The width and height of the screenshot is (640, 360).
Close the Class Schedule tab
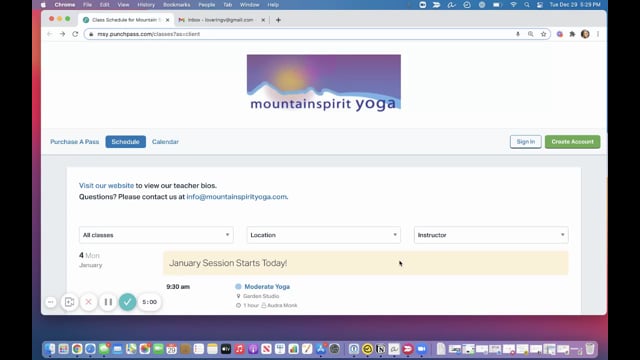(167, 20)
